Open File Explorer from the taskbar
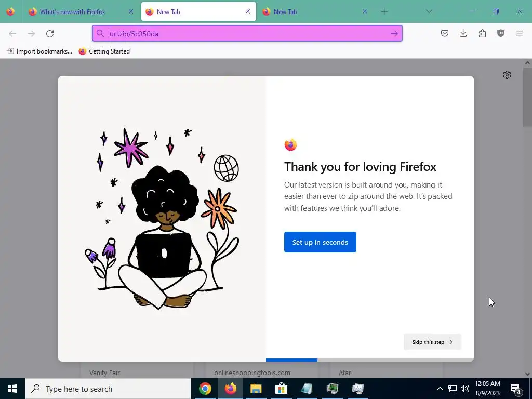532x399 pixels. pos(256,389)
